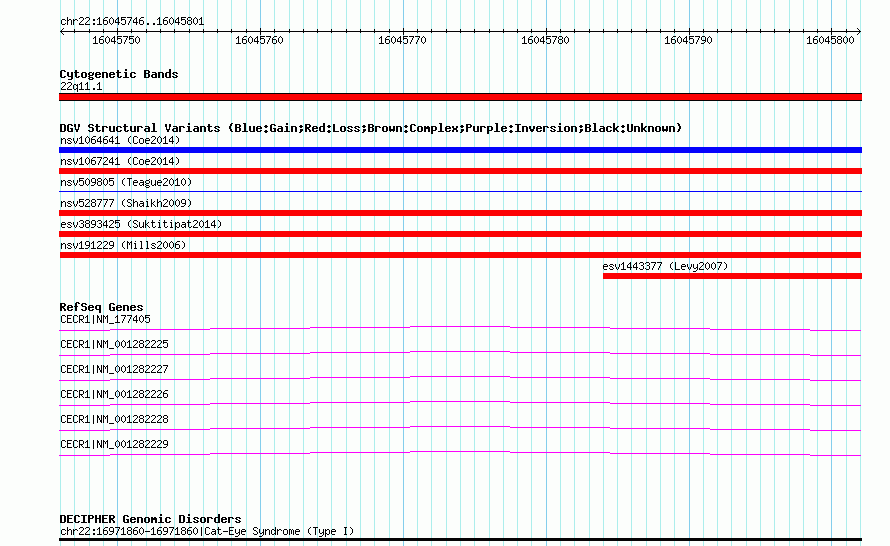
Task: Click the magenta intron line of NM_001282228
Action: pyautogui.click(x=460, y=428)
